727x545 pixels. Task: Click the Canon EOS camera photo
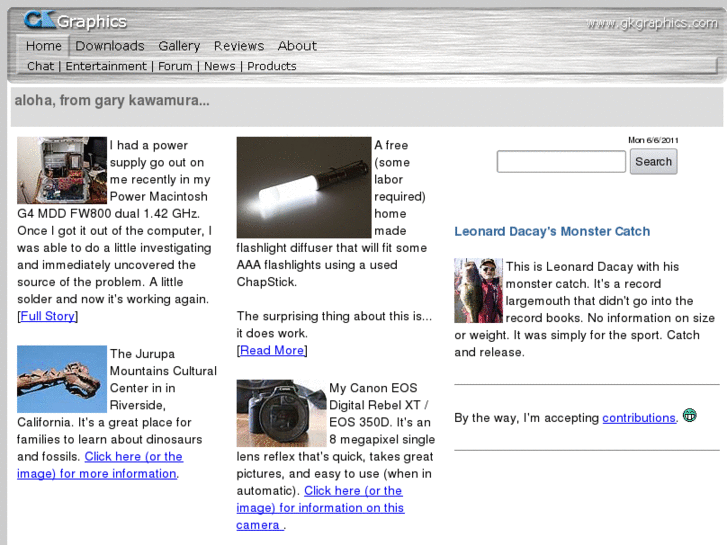click(281, 413)
